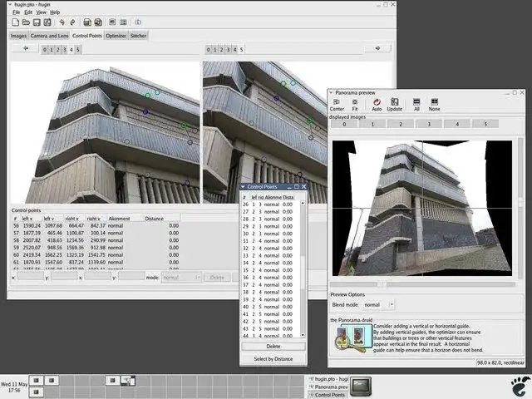Expand the Control Points window title menu
532x399 pixels.
pyautogui.click(x=243, y=186)
